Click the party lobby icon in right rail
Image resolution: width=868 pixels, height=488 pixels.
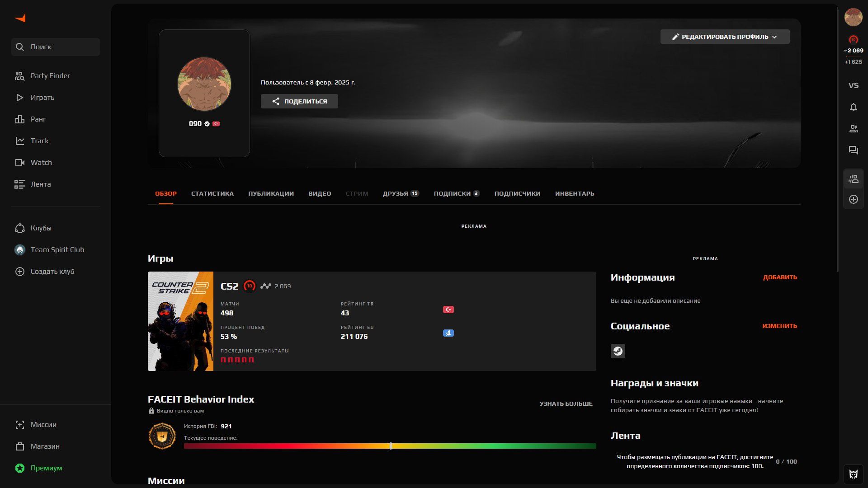tap(853, 179)
